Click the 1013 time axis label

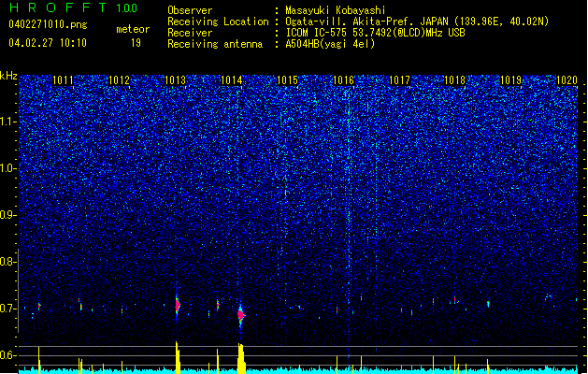(x=175, y=80)
